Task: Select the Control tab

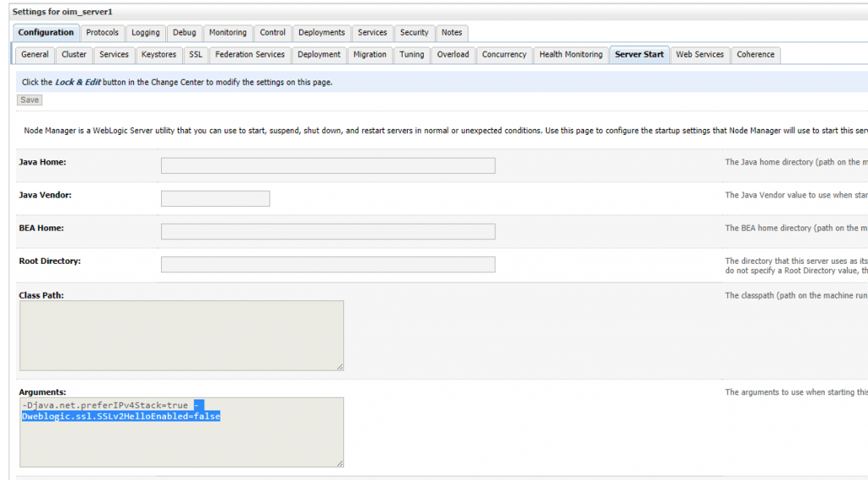Action: click(x=273, y=32)
